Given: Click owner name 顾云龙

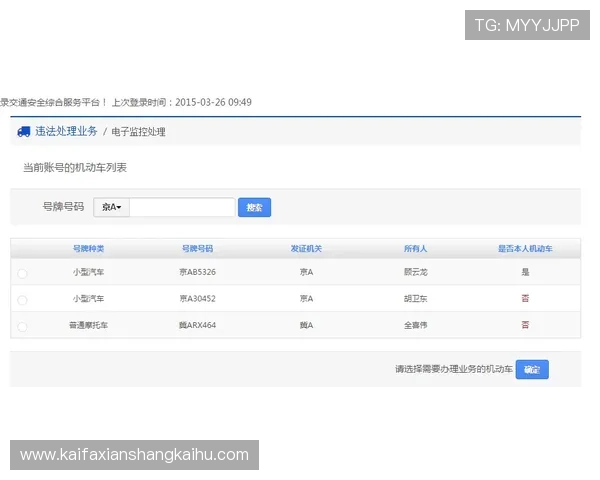Looking at the screenshot, I should [x=416, y=272].
